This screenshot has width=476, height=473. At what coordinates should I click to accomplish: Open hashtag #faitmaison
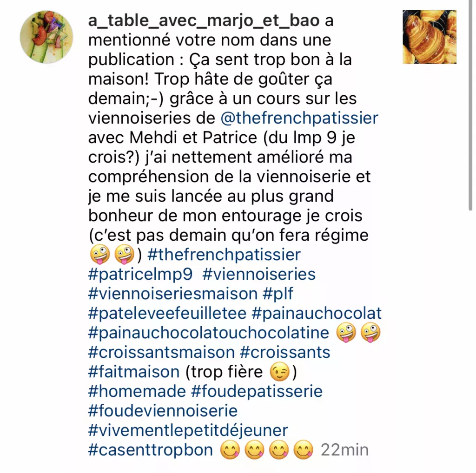134,372
